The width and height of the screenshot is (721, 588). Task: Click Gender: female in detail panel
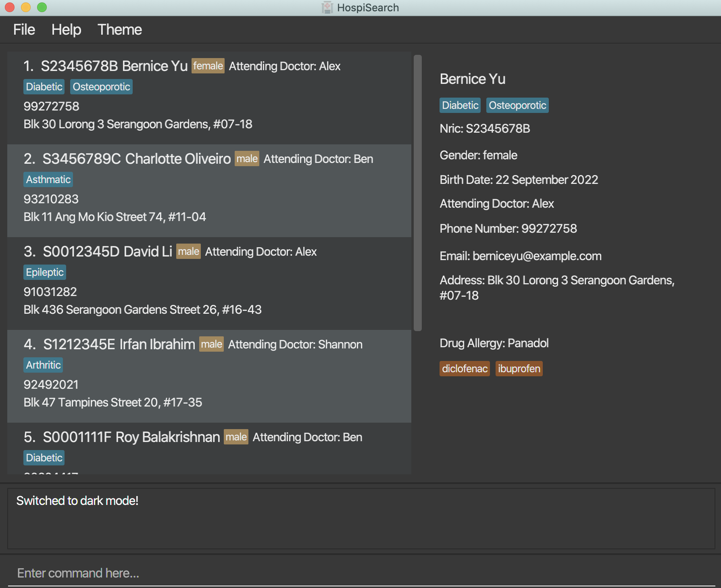coord(478,155)
